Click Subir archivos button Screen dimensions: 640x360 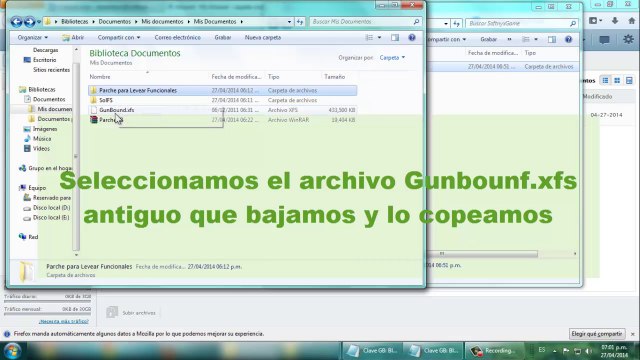point(131,313)
